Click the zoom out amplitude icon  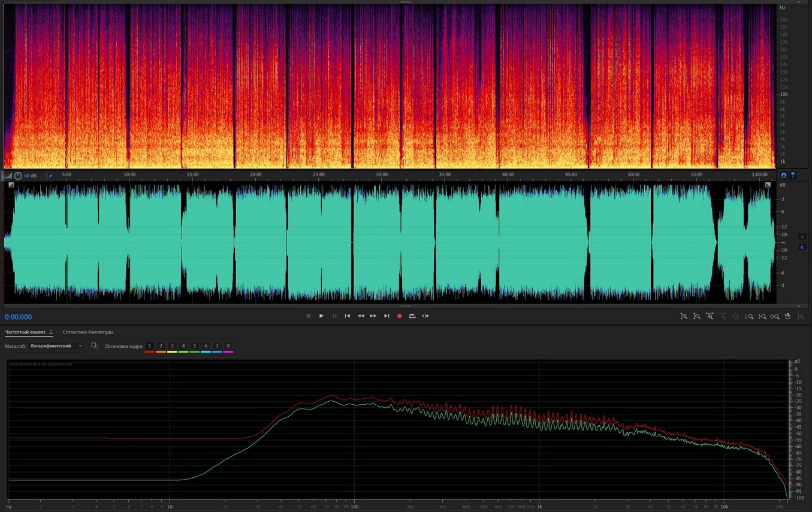tap(697, 316)
